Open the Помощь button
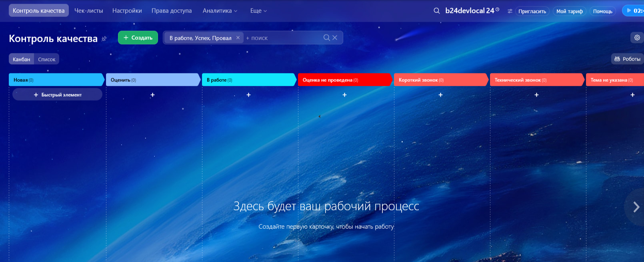644x262 pixels. pos(602,11)
